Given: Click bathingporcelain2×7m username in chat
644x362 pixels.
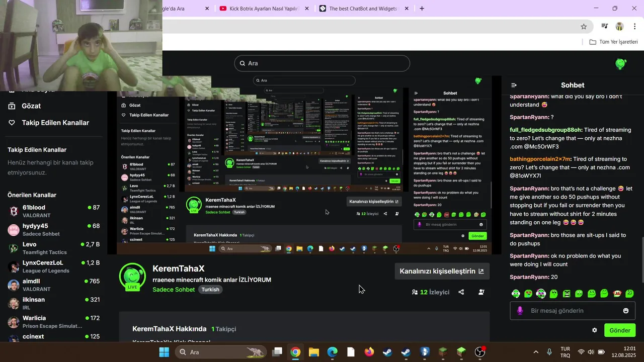Looking at the screenshot, I should (x=540, y=159).
